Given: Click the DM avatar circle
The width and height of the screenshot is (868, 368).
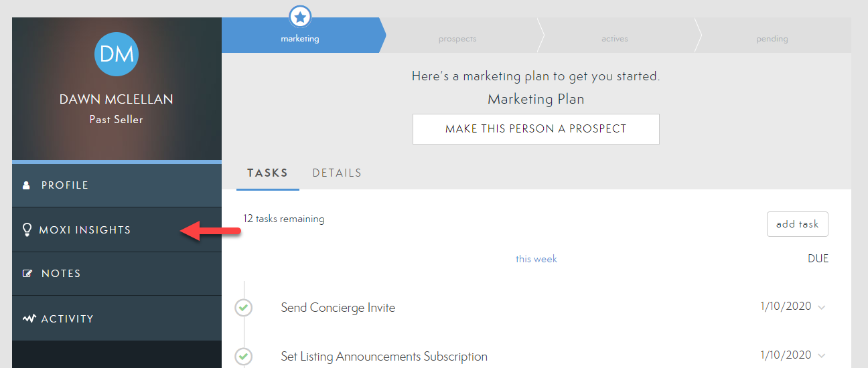Looking at the screenshot, I should pyautogui.click(x=117, y=54).
